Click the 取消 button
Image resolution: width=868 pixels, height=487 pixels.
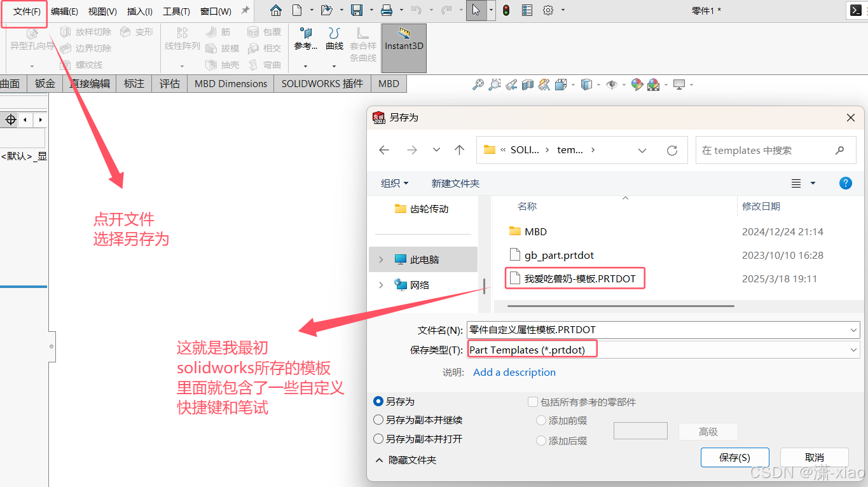pyautogui.click(x=815, y=457)
